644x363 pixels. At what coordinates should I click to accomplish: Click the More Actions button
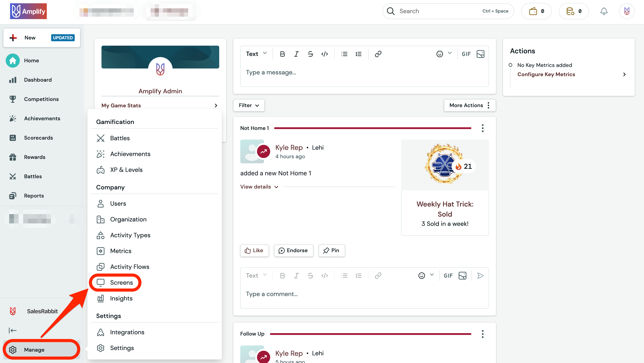469,105
